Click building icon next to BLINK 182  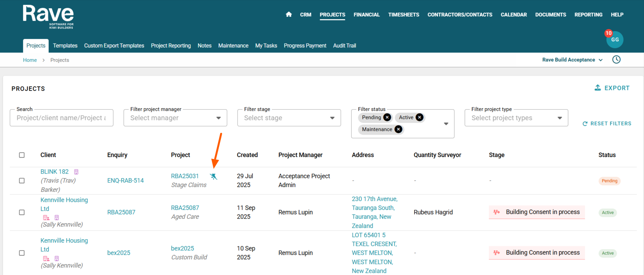76,172
